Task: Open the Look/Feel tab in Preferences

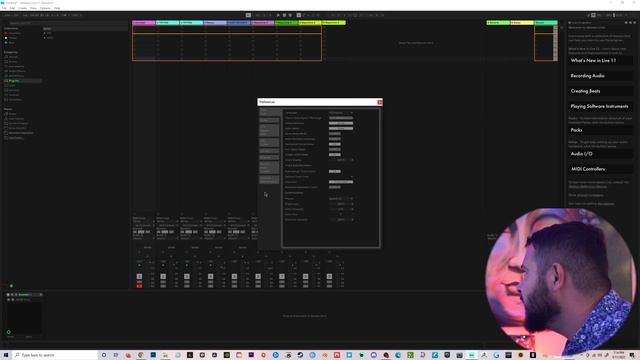Action: pos(269,112)
